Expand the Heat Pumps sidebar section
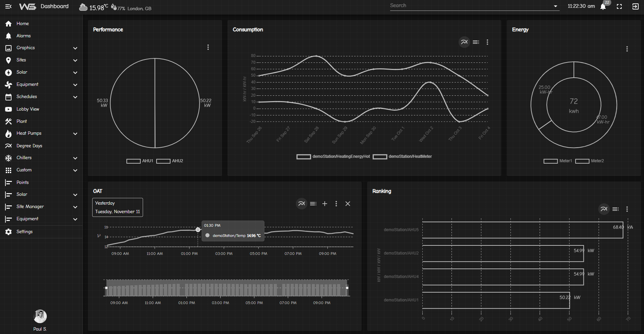The width and height of the screenshot is (644, 334). pos(75,134)
